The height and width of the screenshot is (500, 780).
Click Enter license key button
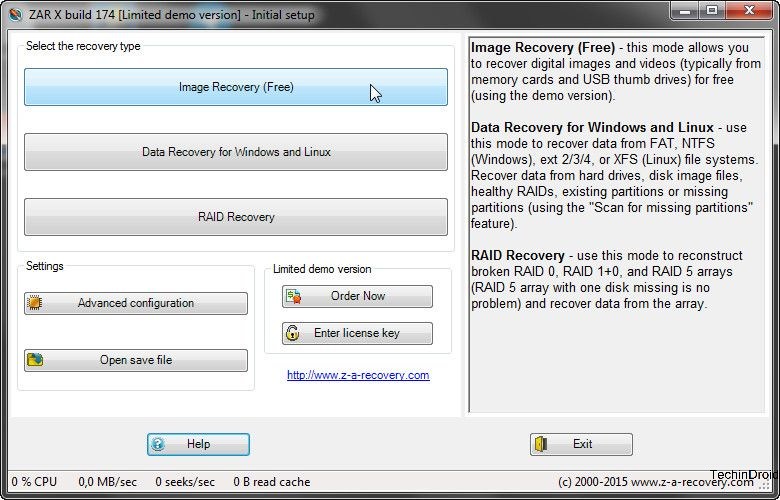357,333
